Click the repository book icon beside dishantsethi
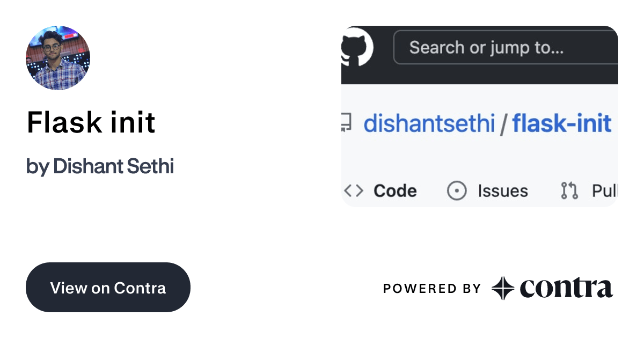 [346, 123]
